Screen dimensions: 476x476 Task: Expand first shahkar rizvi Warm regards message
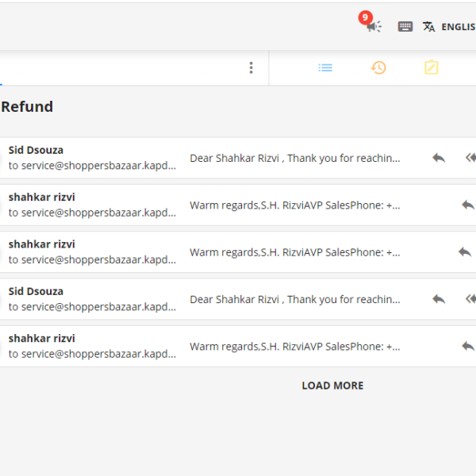[x=295, y=205]
